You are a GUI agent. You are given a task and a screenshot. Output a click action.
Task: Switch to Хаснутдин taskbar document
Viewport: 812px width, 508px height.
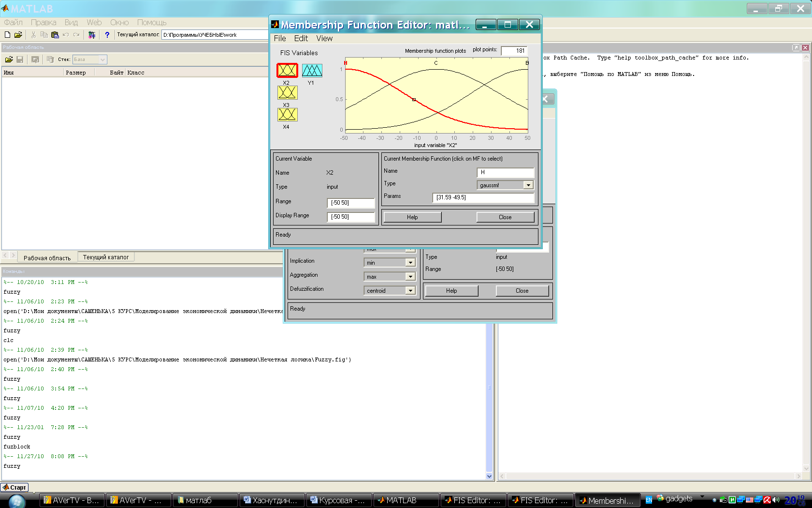(x=272, y=500)
